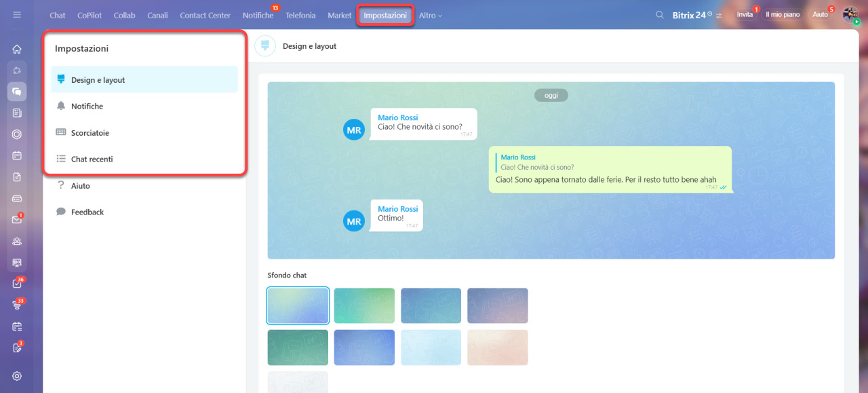This screenshot has height=393, width=868.
Task: Go to the Telefonia tab
Action: tap(300, 15)
